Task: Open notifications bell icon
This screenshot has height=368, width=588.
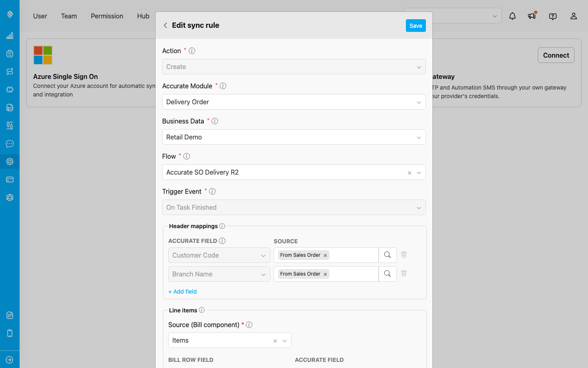Action: [x=512, y=16]
